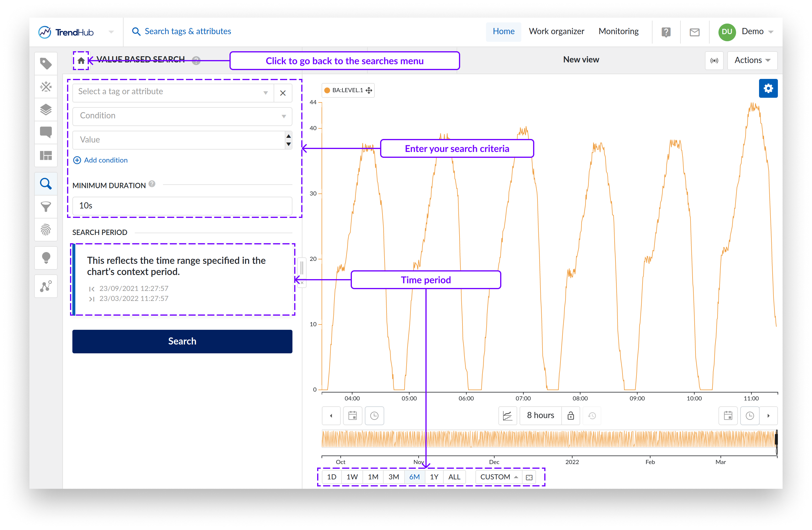Click the home icon to return to searches
The image size is (812, 530).
coord(81,61)
